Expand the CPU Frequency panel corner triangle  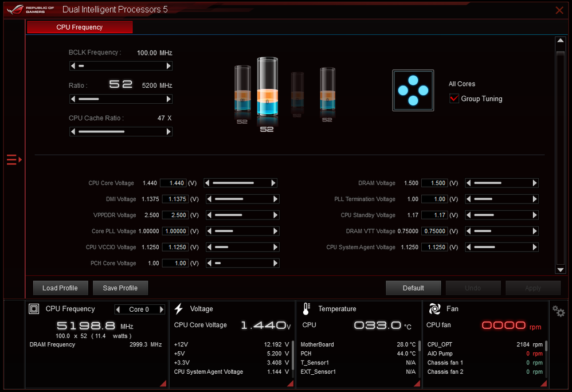coord(163,383)
